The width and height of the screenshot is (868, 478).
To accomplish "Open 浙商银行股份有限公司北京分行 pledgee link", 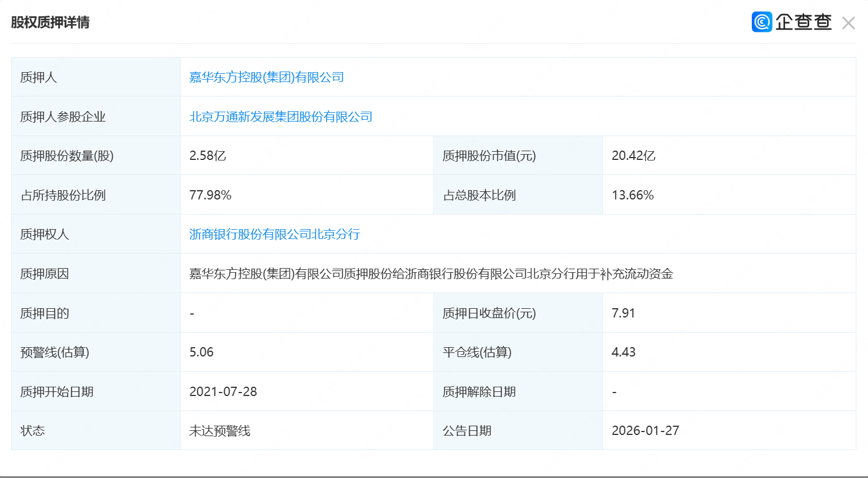I will pyautogui.click(x=275, y=234).
